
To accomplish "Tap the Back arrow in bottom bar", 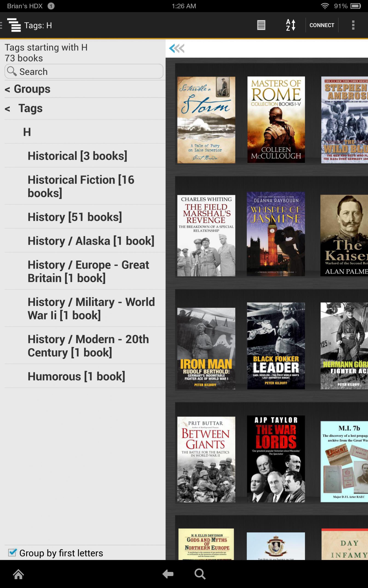I will [x=168, y=574].
